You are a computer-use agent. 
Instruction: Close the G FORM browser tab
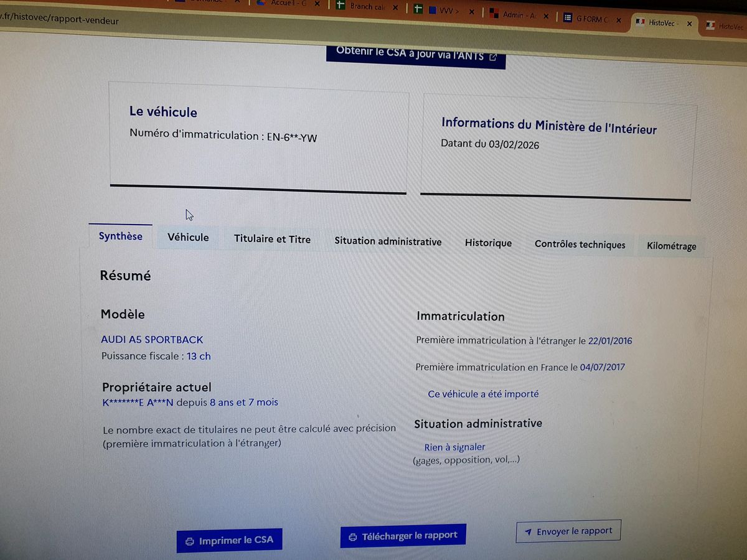click(x=619, y=20)
